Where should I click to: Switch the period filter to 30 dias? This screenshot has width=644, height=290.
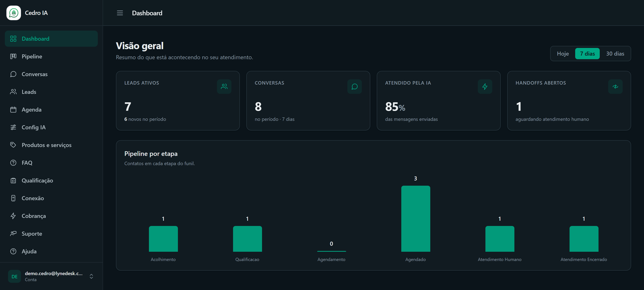coord(615,54)
